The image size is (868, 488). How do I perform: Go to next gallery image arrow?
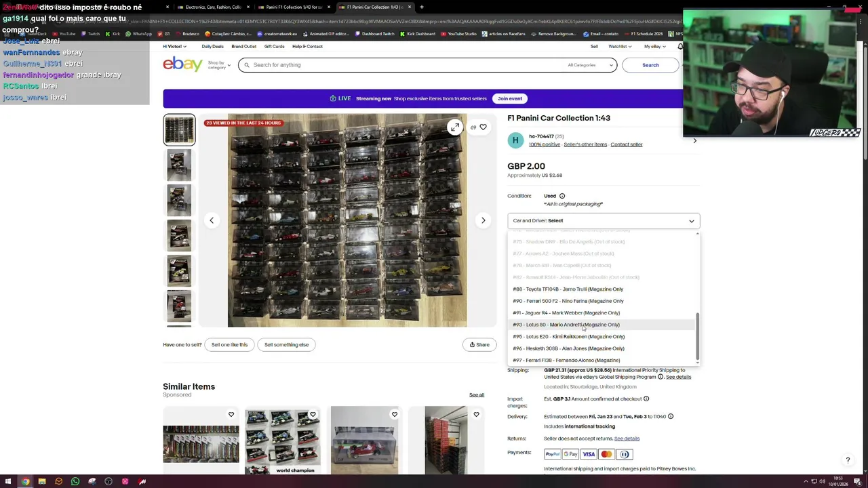(x=483, y=220)
